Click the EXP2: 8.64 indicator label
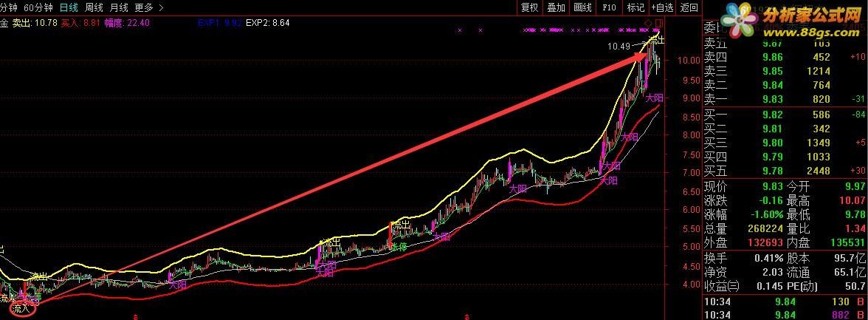 [x=267, y=23]
